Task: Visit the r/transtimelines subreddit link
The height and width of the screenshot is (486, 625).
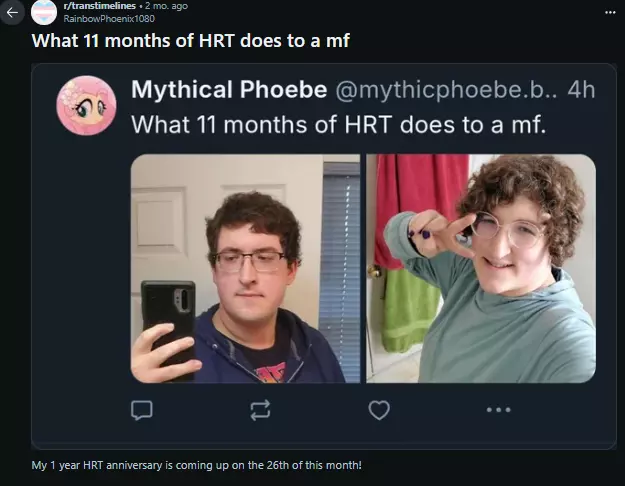Action: [100, 6]
